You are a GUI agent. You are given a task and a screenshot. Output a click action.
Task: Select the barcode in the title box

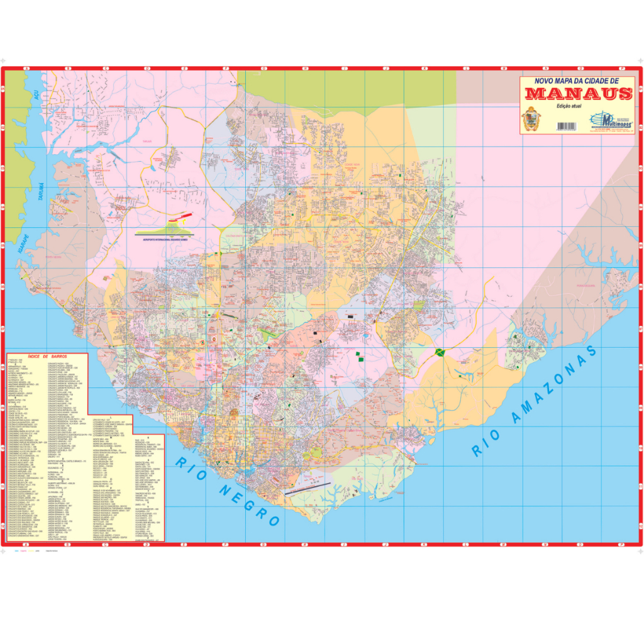(567, 126)
